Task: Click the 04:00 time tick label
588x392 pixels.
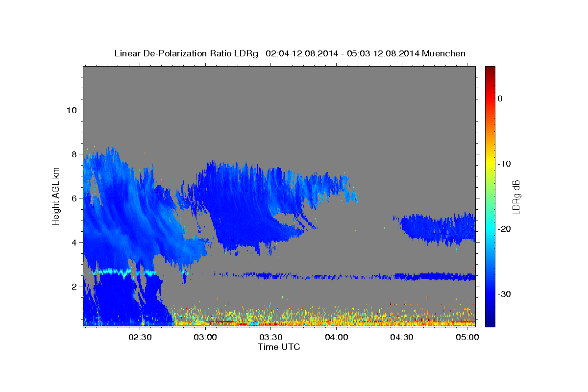Action: 337,338
